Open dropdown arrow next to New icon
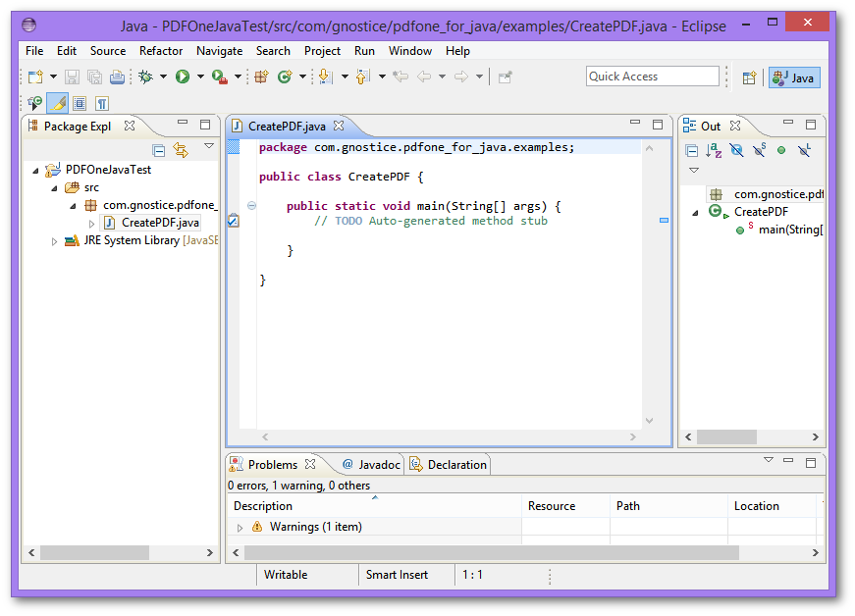Screen dimensions: 855x616 (x=53, y=77)
